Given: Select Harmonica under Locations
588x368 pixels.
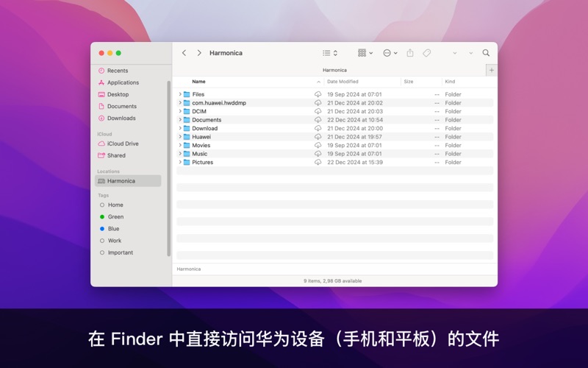Looking at the screenshot, I should (x=128, y=181).
